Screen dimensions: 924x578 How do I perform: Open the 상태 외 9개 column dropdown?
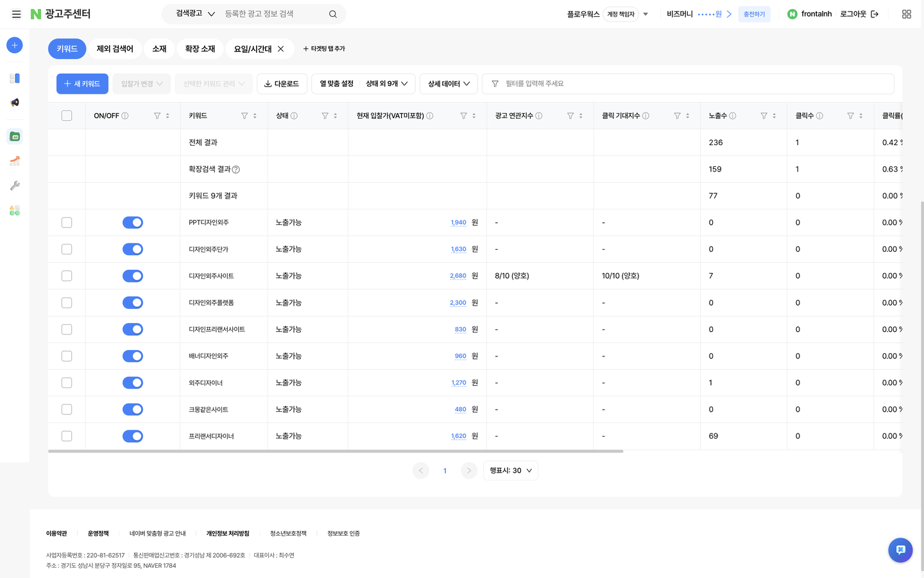[387, 84]
